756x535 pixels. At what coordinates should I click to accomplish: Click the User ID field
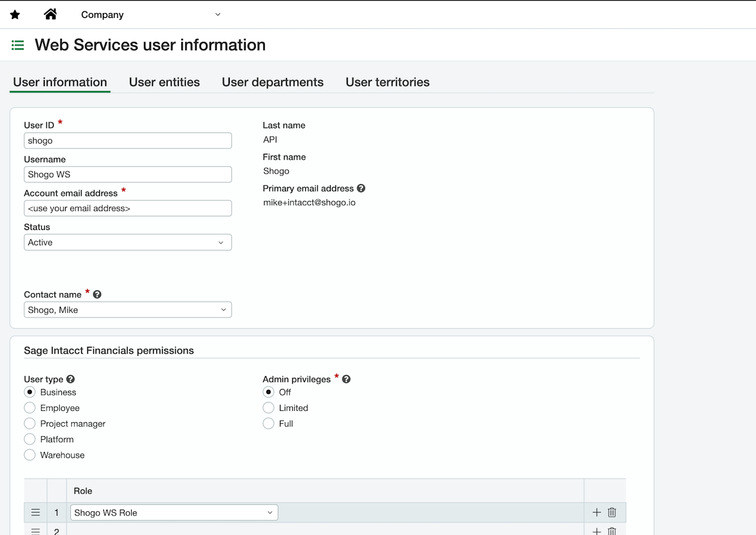coord(128,141)
